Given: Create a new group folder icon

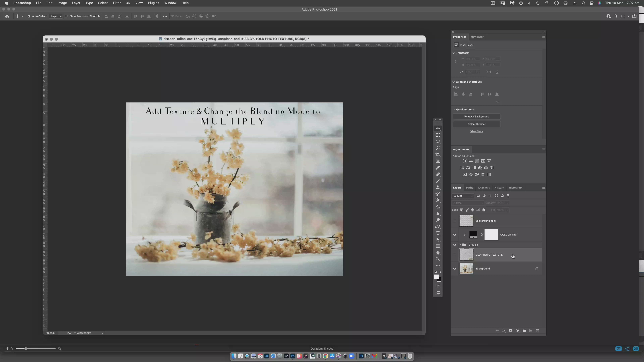Looking at the screenshot, I should point(524,330).
